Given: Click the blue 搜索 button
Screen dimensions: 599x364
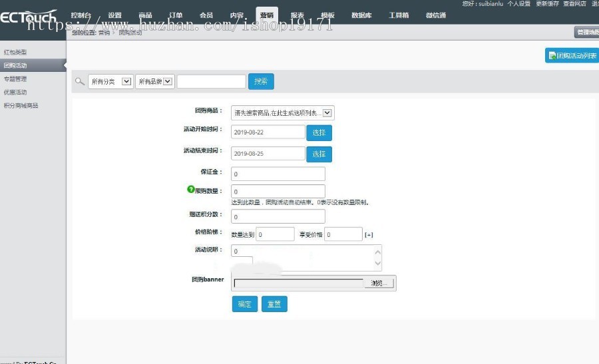Looking at the screenshot, I should pos(261,81).
